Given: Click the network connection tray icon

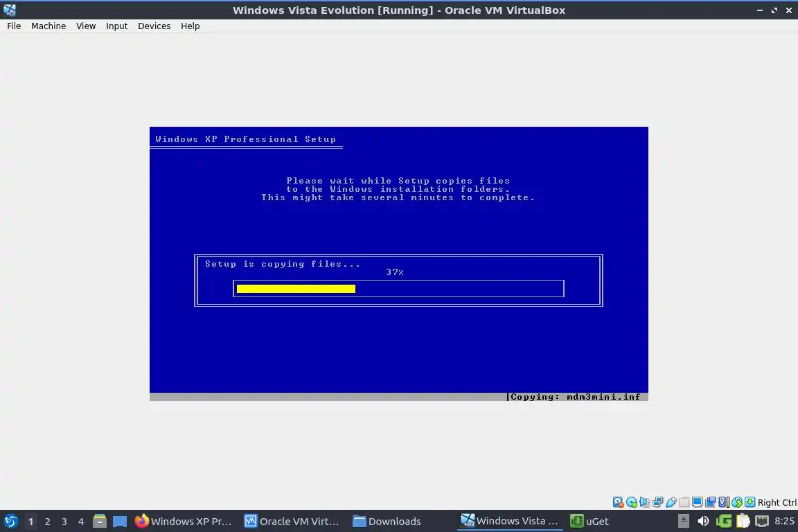Looking at the screenshot, I should [x=762, y=522].
